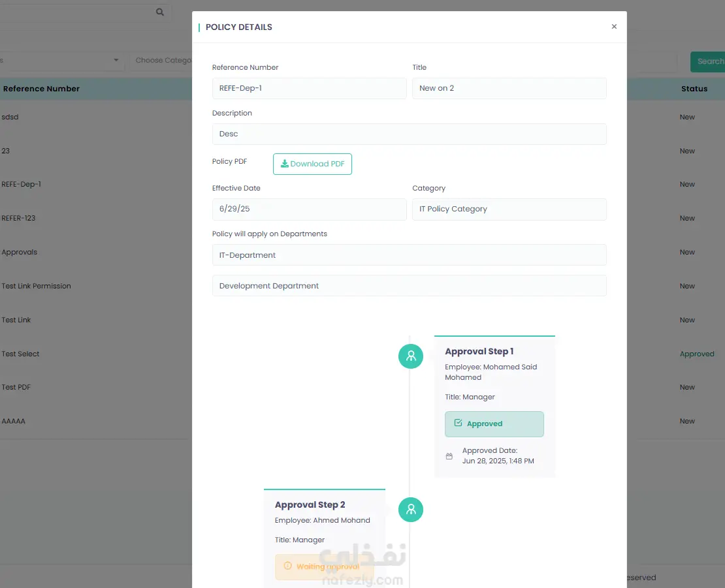This screenshot has width=725, height=588.
Task: Click the calendar icon beside Approved Date
Action: coord(449,456)
